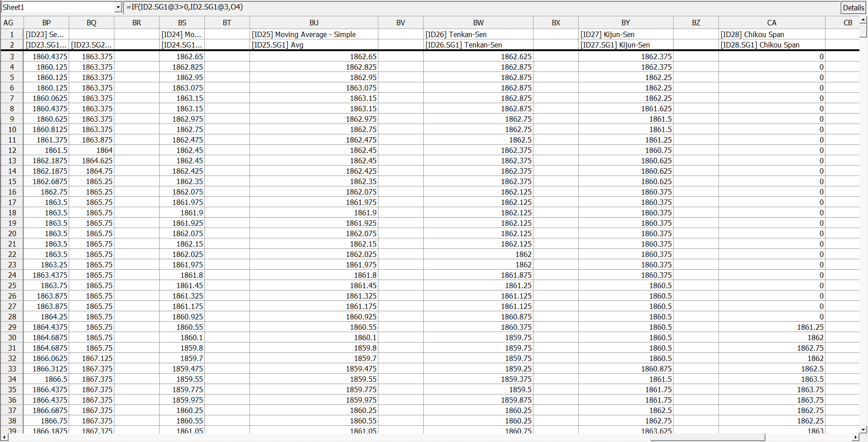The width and height of the screenshot is (868, 442).
Task: Click the horizontal scrollbar left arrow
Action: click(4, 437)
